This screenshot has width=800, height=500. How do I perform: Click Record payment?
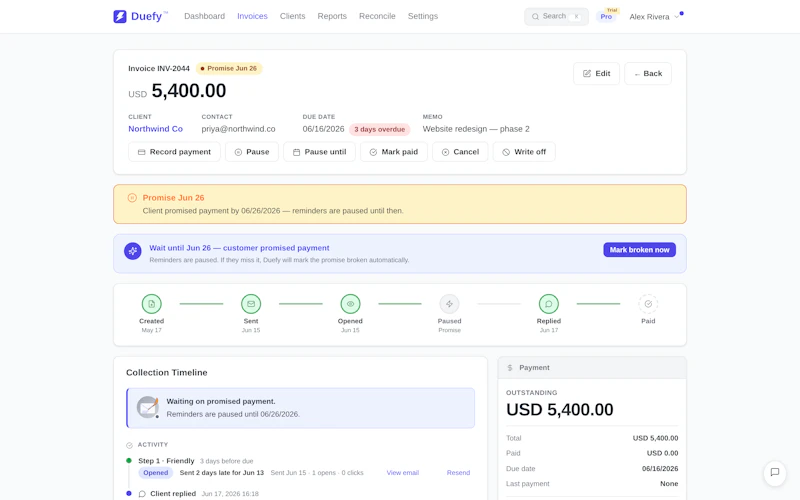tap(174, 152)
